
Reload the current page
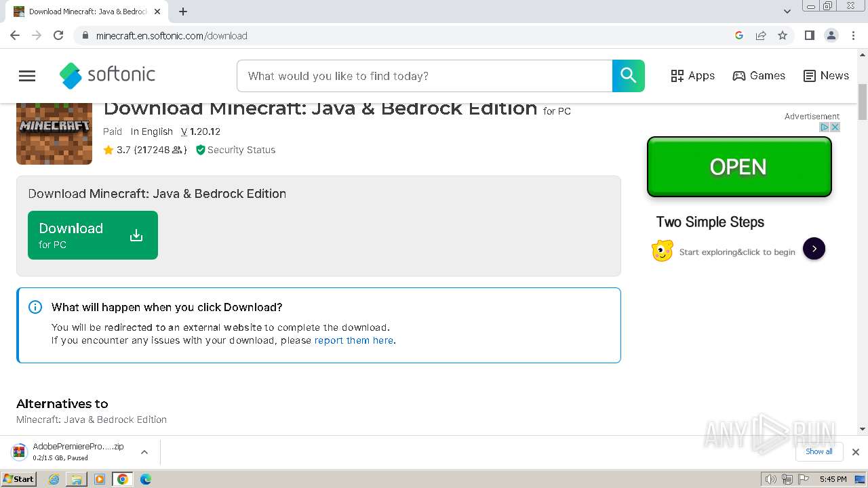point(58,35)
